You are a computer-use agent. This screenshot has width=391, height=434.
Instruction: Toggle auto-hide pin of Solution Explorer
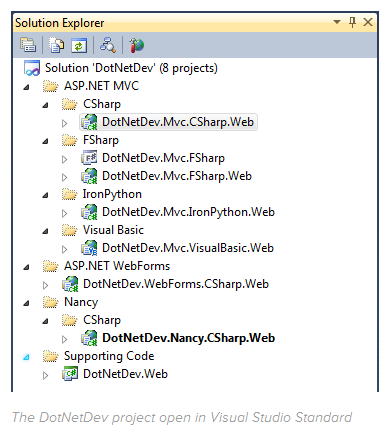pos(352,23)
